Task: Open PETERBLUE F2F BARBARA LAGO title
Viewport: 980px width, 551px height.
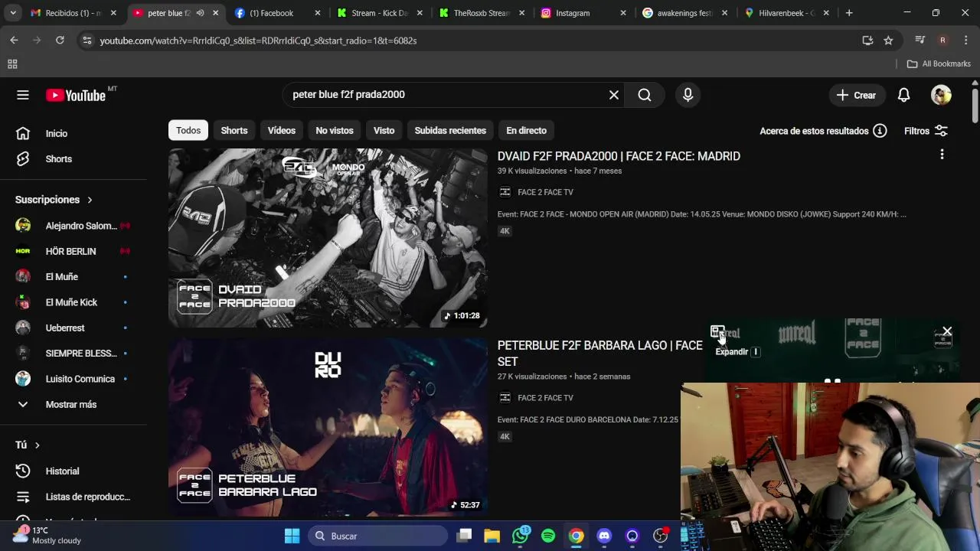Action: (599, 354)
